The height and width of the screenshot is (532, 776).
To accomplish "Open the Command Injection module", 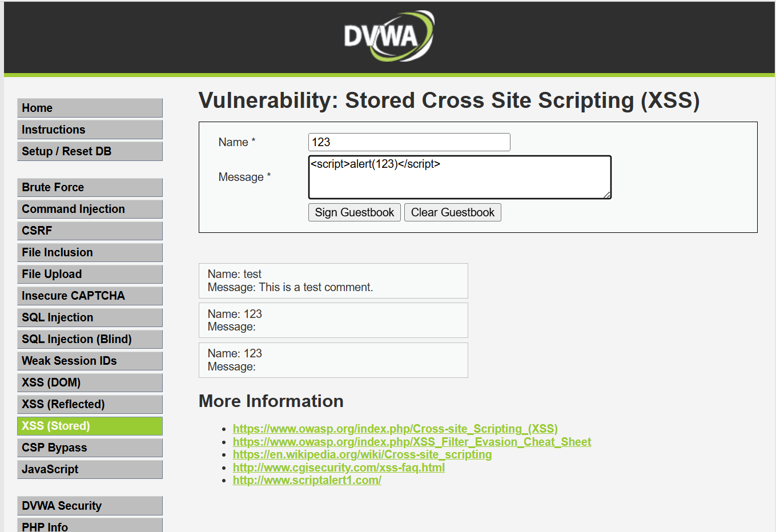I will point(90,209).
